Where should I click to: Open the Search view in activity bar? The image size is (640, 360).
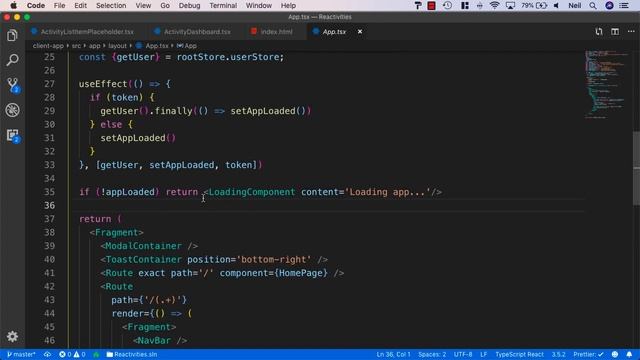point(12,60)
